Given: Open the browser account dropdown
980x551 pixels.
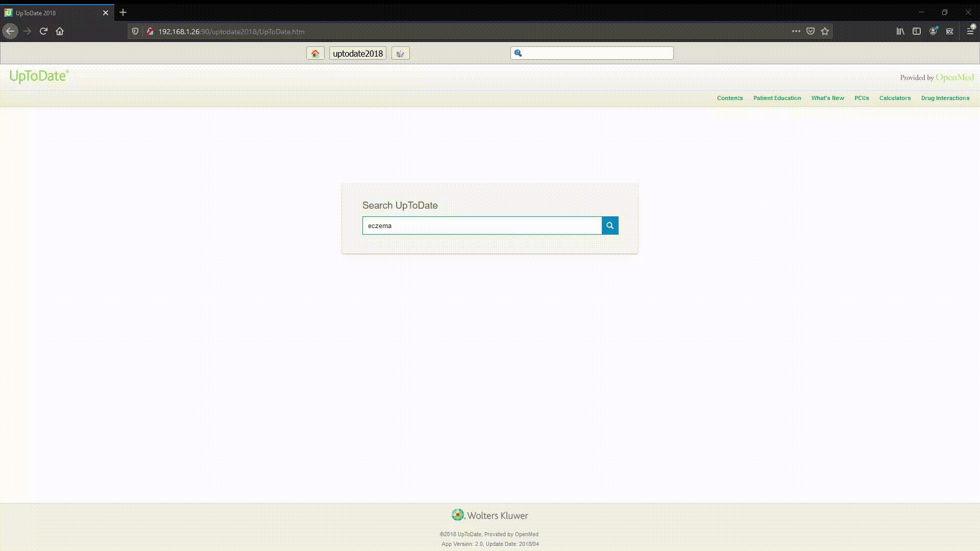Looking at the screenshot, I should (934, 31).
